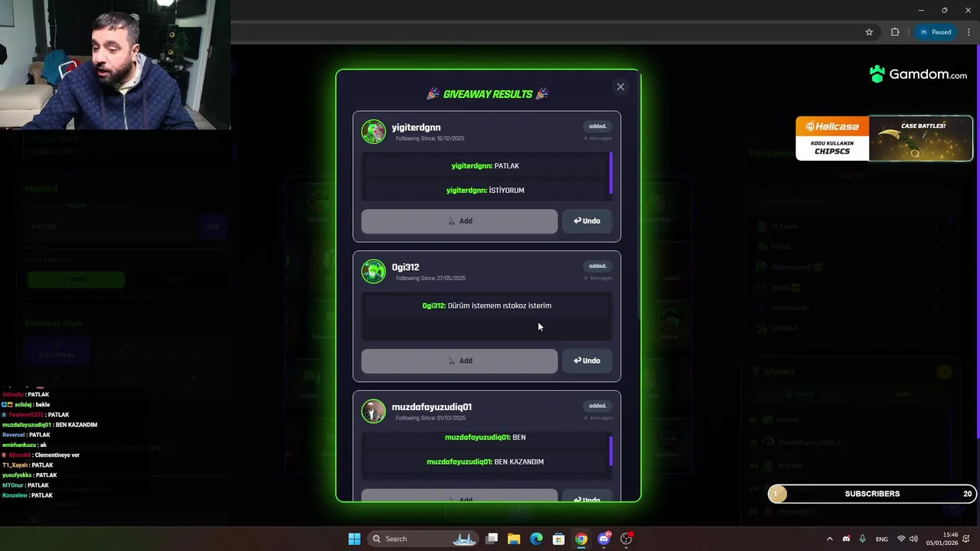
Task: Close the Giveaway Results dialog
Action: pos(620,86)
